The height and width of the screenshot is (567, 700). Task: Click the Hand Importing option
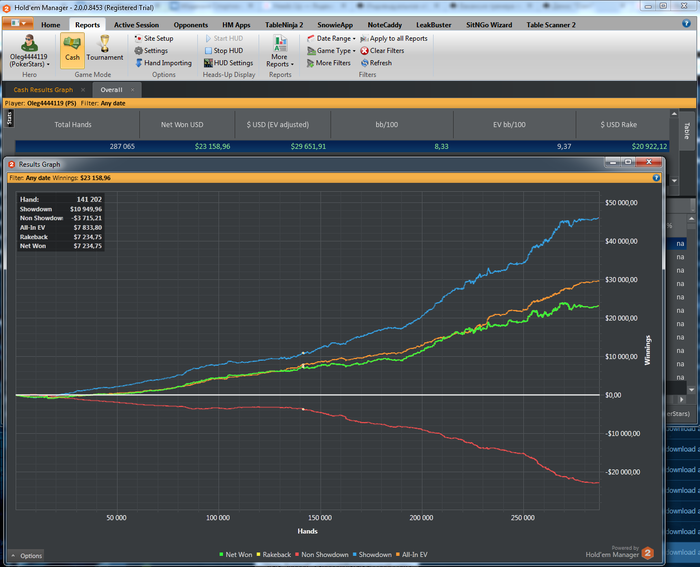(x=167, y=63)
